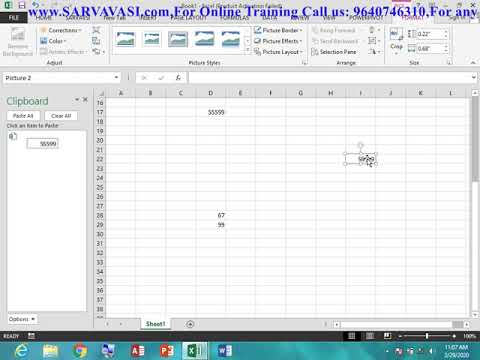The image size is (480, 360).
Task: Click Remove Background tool
Action: pos(18,42)
